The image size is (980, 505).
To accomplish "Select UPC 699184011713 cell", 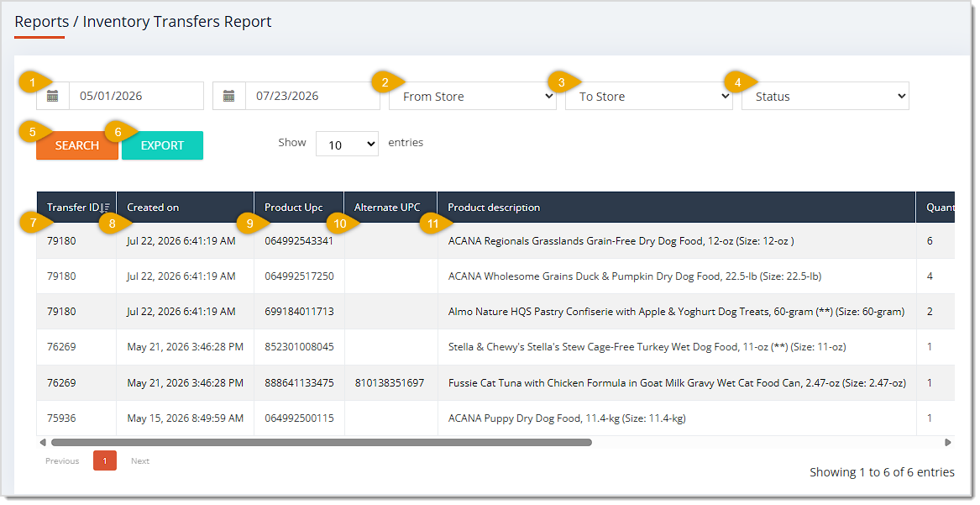I will coord(299,312).
